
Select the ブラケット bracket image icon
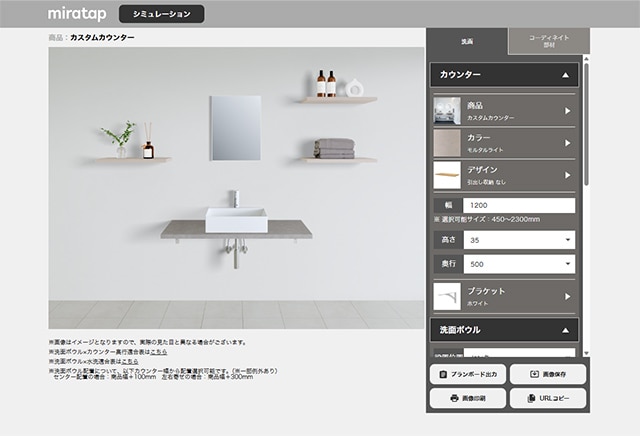point(448,296)
